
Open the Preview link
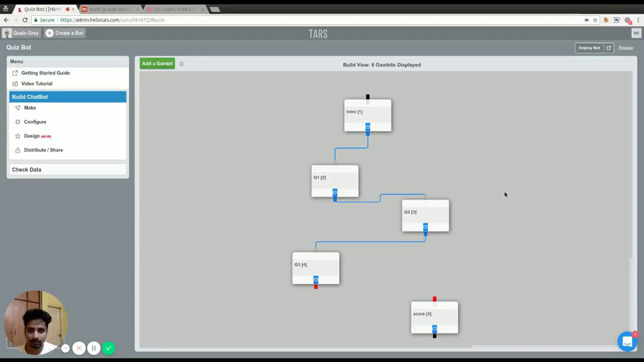click(x=625, y=48)
